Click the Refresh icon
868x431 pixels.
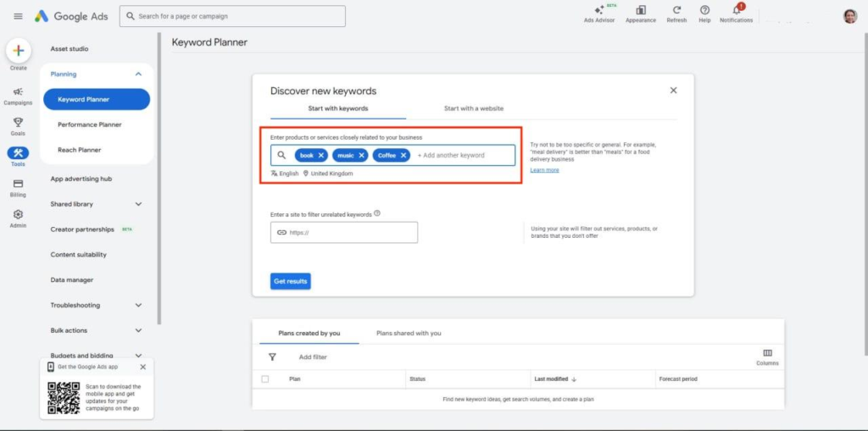[x=676, y=10]
